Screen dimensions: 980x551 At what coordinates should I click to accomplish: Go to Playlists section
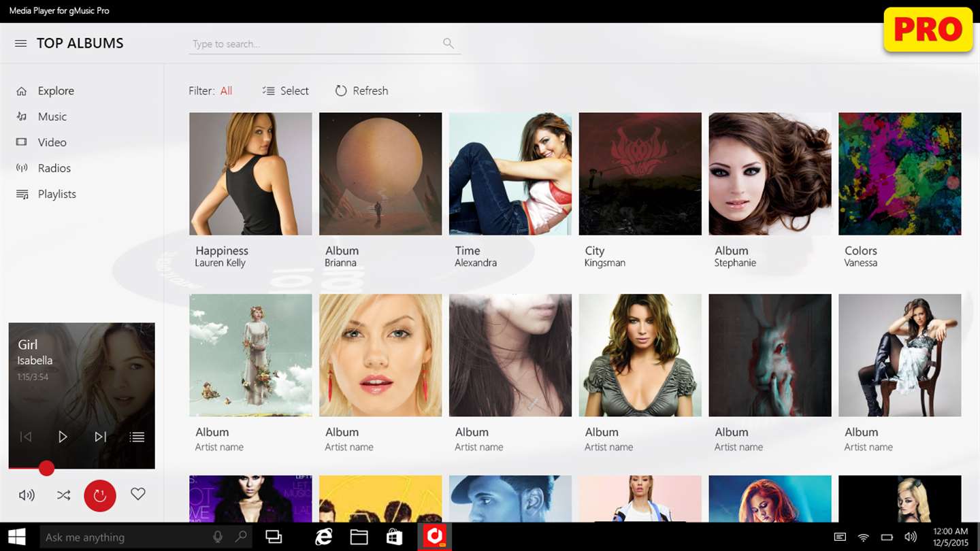57,194
